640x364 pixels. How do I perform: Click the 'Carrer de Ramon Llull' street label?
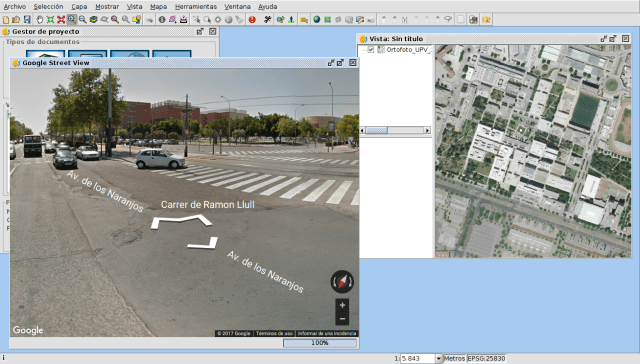click(207, 204)
